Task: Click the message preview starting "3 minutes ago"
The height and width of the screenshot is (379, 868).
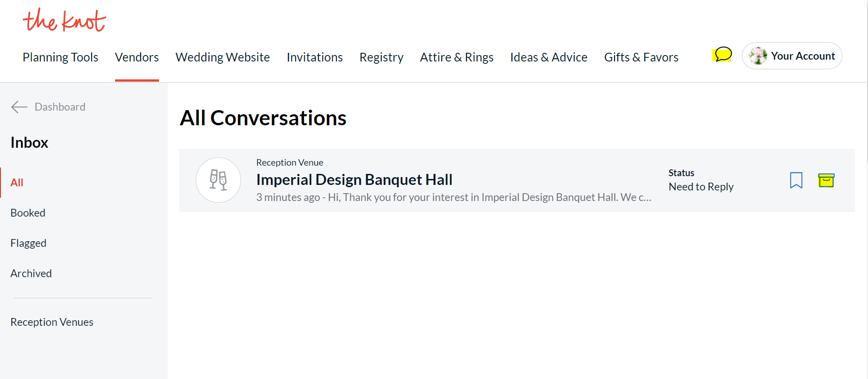Action: pos(454,197)
